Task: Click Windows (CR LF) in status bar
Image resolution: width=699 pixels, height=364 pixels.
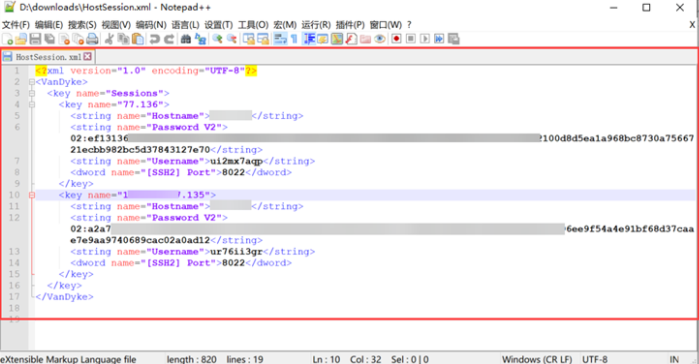Action: click(537, 359)
